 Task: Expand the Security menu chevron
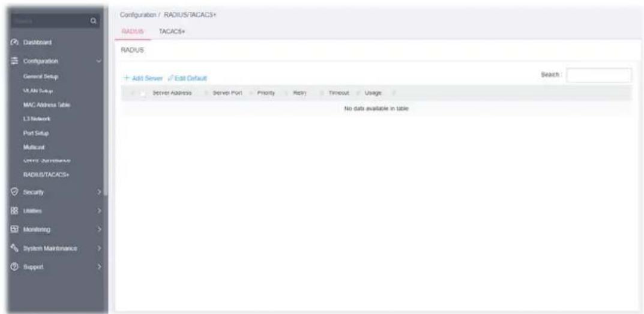click(98, 192)
